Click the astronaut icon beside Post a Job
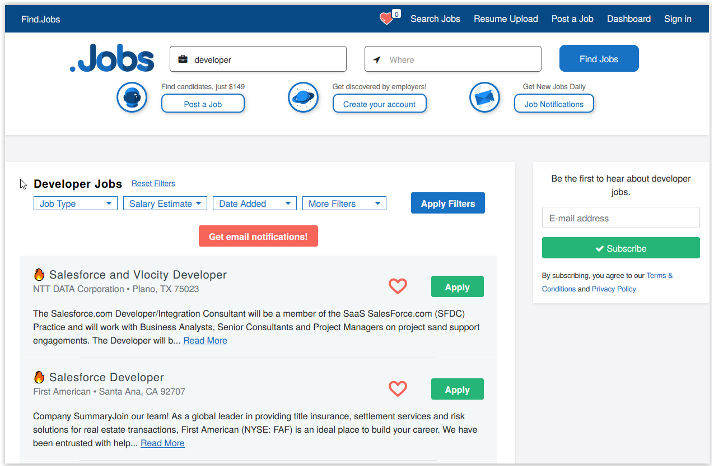This screenshot has width=712, height=466. pos(132,97)
